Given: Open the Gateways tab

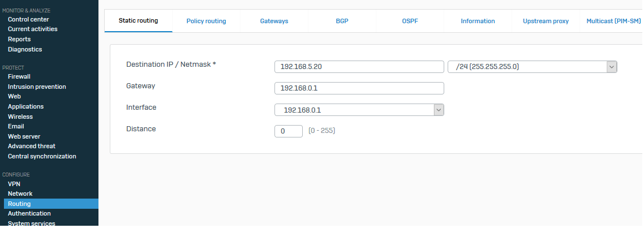Looking at the screenshot, I should tap(274, 21).
